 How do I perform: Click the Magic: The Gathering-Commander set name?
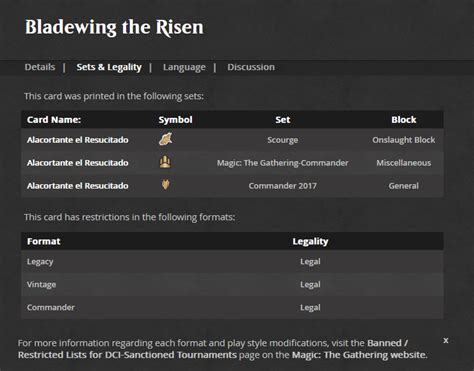click(x=283, y=163)
